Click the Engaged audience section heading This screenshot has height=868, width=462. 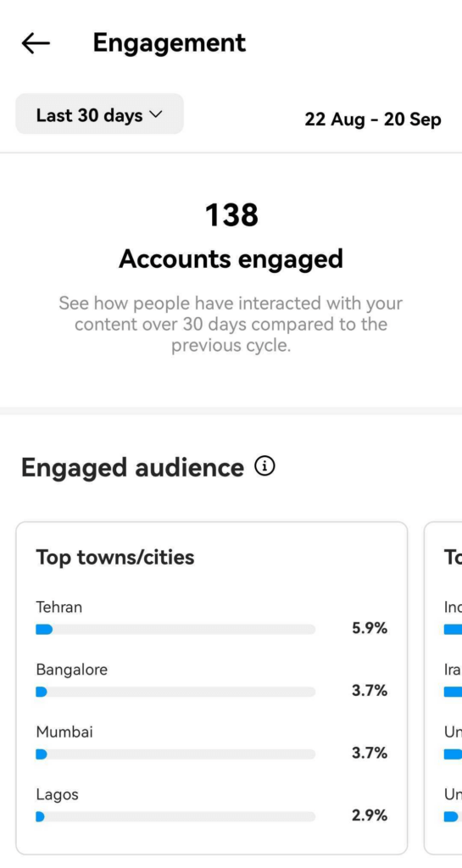coord(132,468)
